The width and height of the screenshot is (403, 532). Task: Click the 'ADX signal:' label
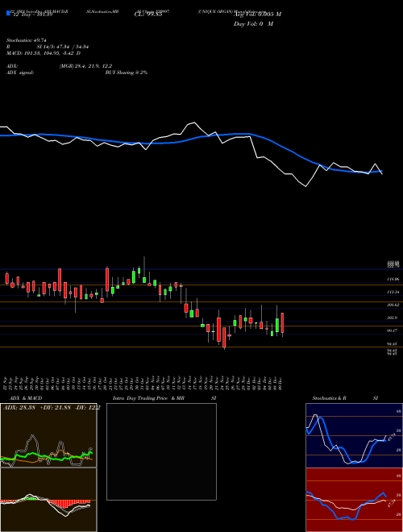[x=20, y=73]
